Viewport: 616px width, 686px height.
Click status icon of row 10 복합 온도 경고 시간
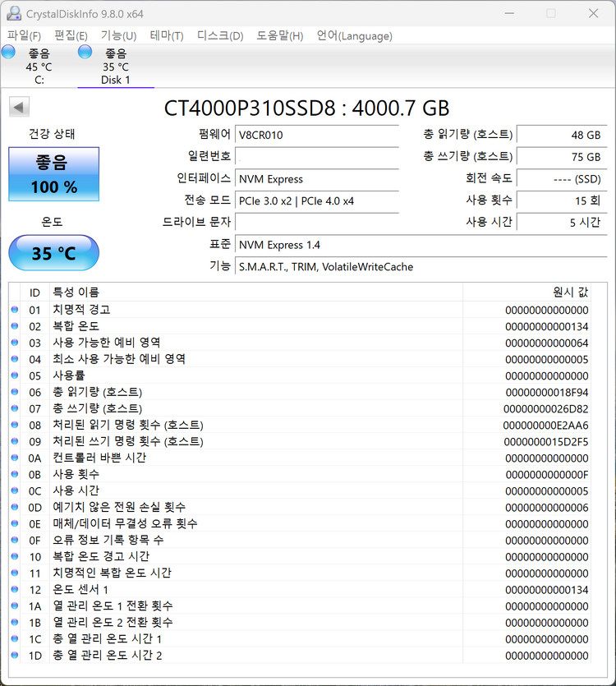[15, 556]
